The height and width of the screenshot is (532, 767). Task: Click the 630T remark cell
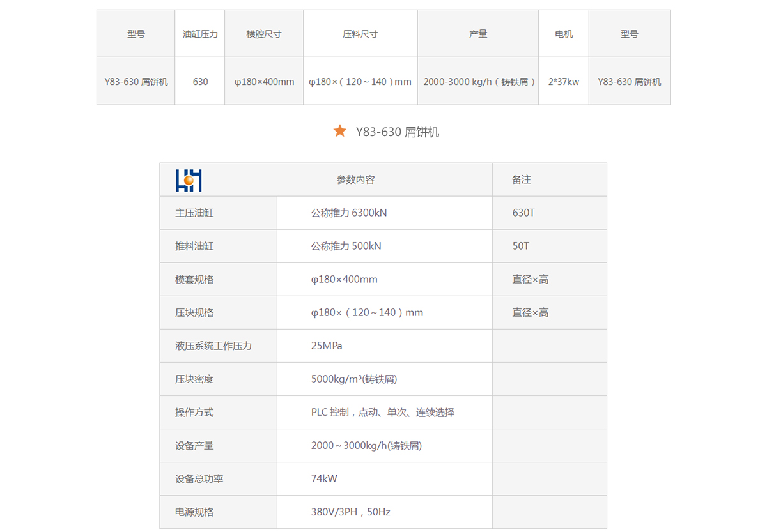[x=523, y=213]
